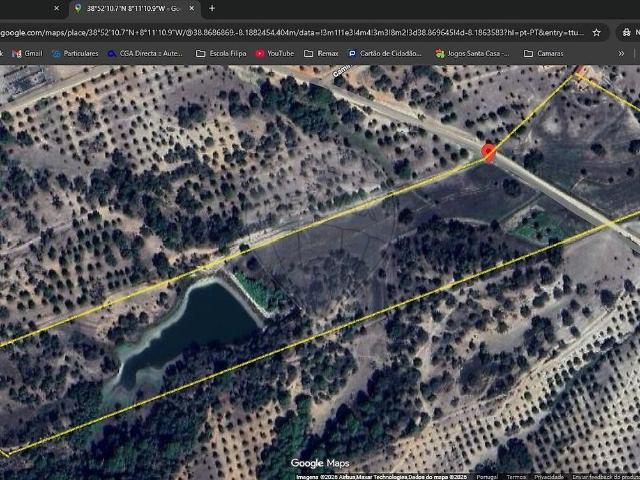Viewport: 640px width, 480px height.
Task: Click the red location pin on the map
Action: tap(488, 153)
